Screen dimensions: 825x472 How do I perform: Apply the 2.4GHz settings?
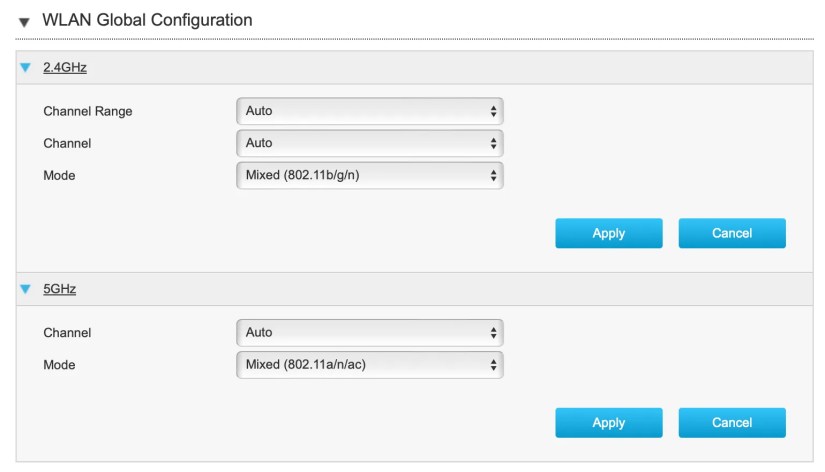tap(608, 233)
